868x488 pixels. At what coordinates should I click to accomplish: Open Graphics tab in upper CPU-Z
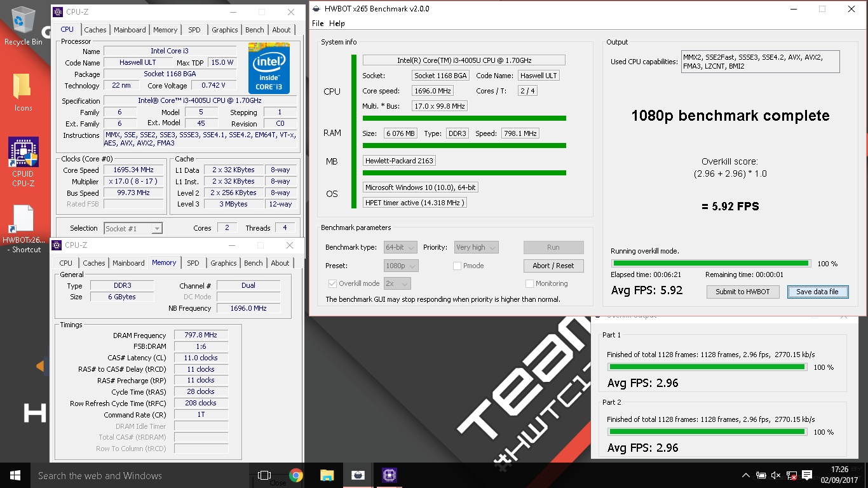pyautogui.click(x=225, y=30)
